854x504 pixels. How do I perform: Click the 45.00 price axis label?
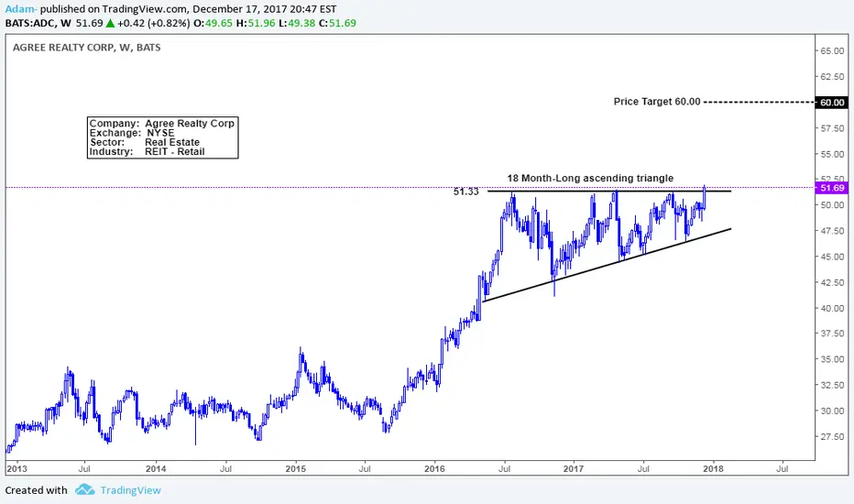832,256
